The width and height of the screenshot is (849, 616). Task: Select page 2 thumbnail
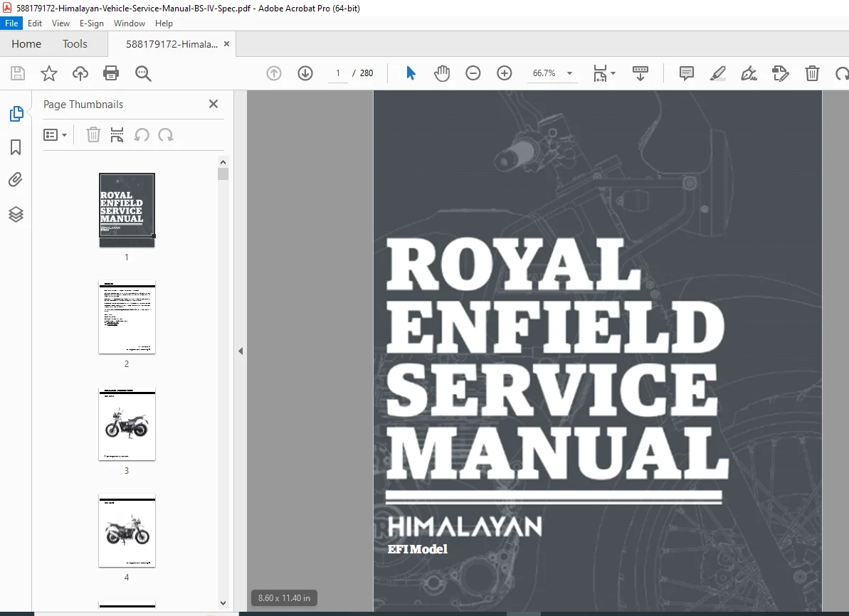click(127, 317)
